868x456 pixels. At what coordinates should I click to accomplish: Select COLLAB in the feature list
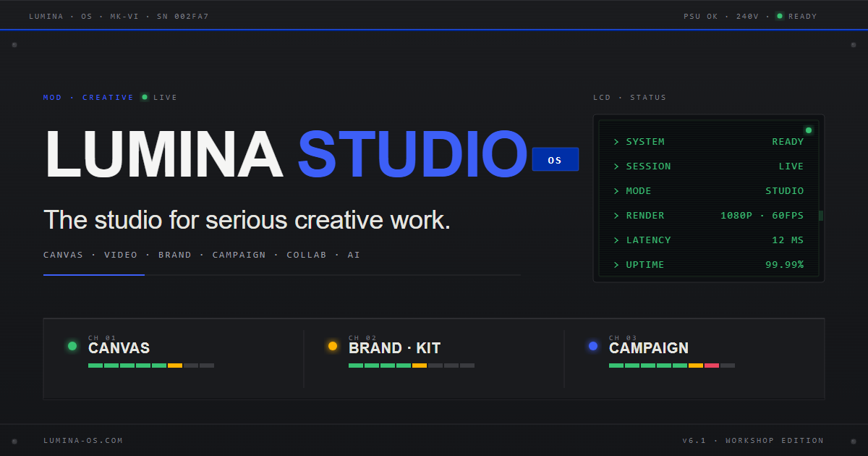[x=307, y=255]
